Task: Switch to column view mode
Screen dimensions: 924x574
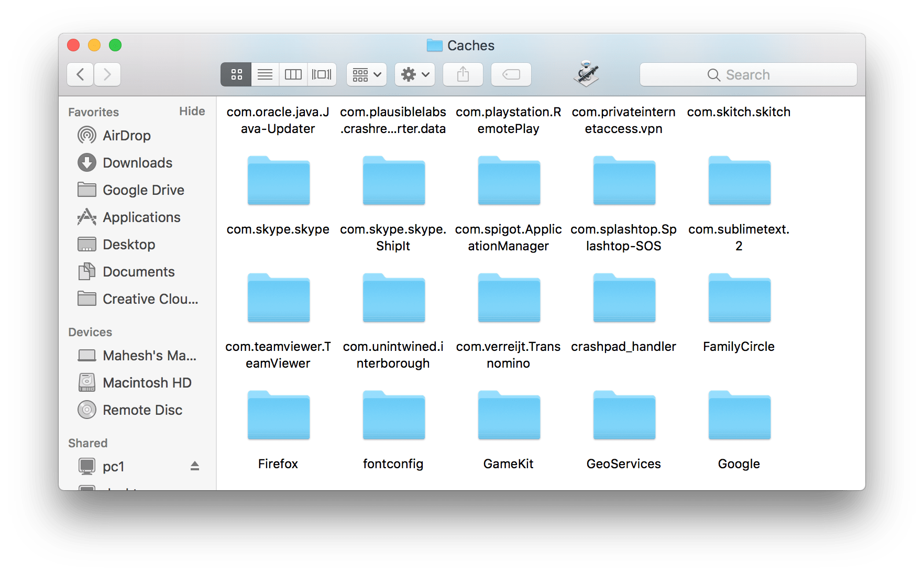Action: tap(293, 74)
